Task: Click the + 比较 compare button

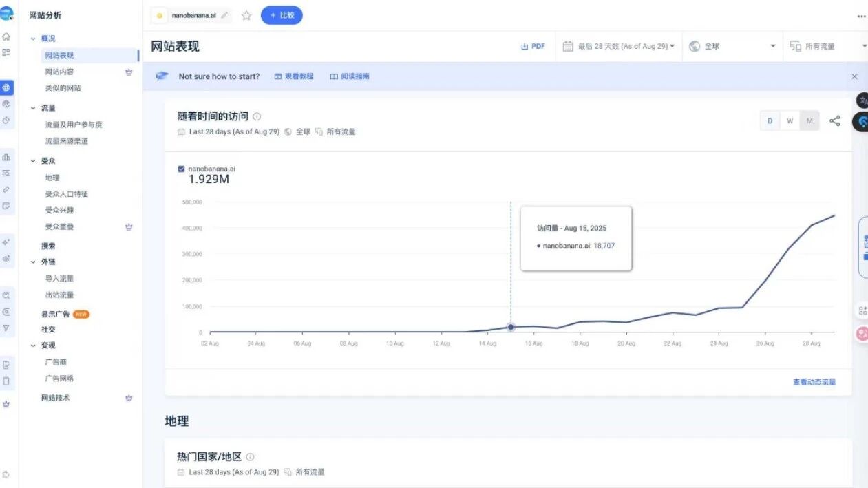Action: [x=282, y=15]
